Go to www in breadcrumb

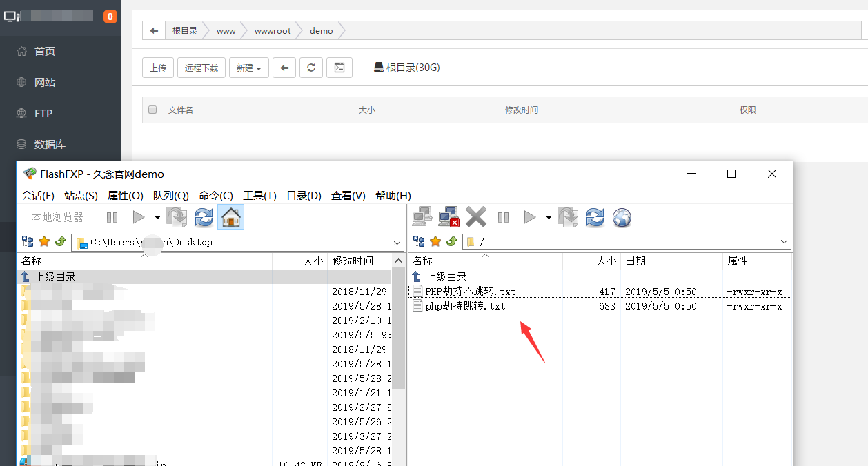226,31
